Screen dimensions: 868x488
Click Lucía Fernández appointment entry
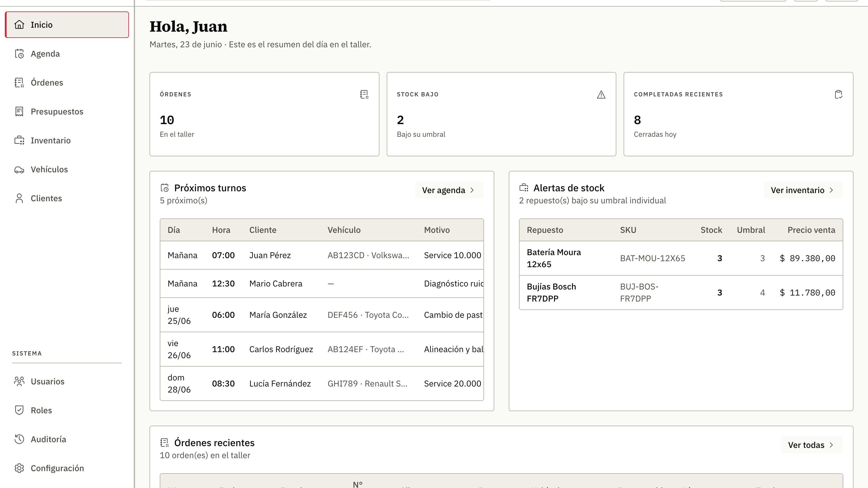[x=322, y=383]
